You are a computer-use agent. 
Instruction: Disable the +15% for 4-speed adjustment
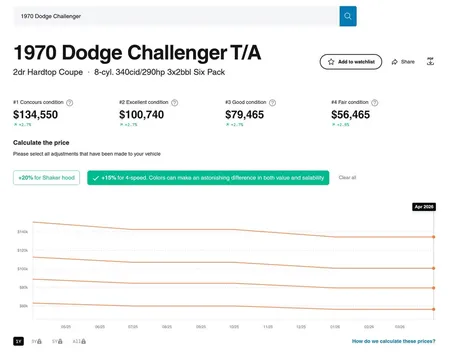[x=208, y=178]
